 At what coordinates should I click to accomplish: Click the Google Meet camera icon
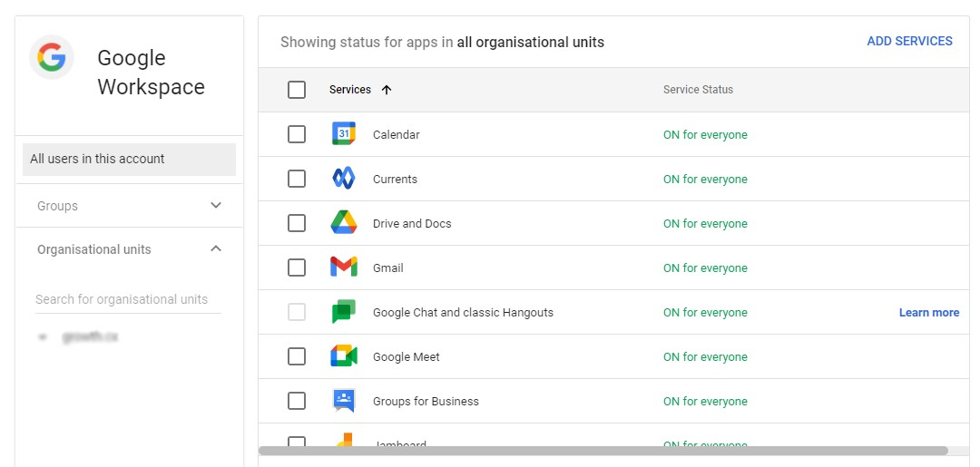pyautogui.click(x=344, y=356)
